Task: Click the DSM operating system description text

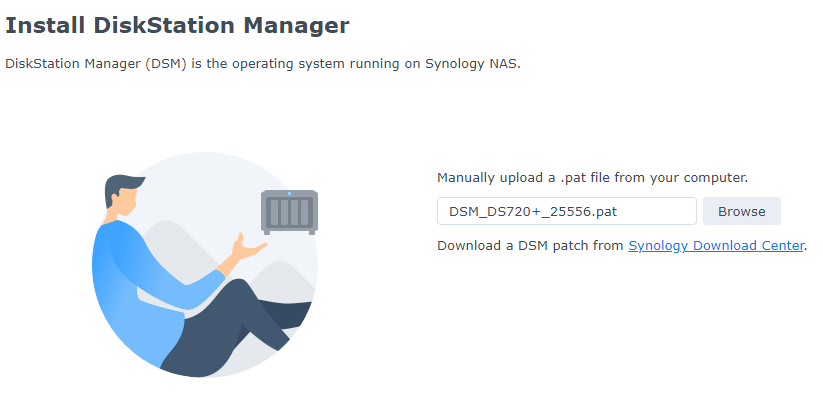Action: [x=263, y=64]
